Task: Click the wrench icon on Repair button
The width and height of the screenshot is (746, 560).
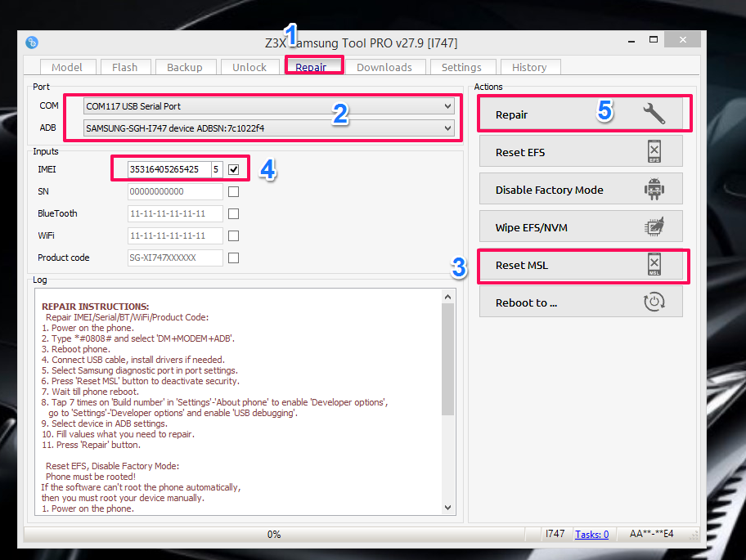Action: [654, 114]
